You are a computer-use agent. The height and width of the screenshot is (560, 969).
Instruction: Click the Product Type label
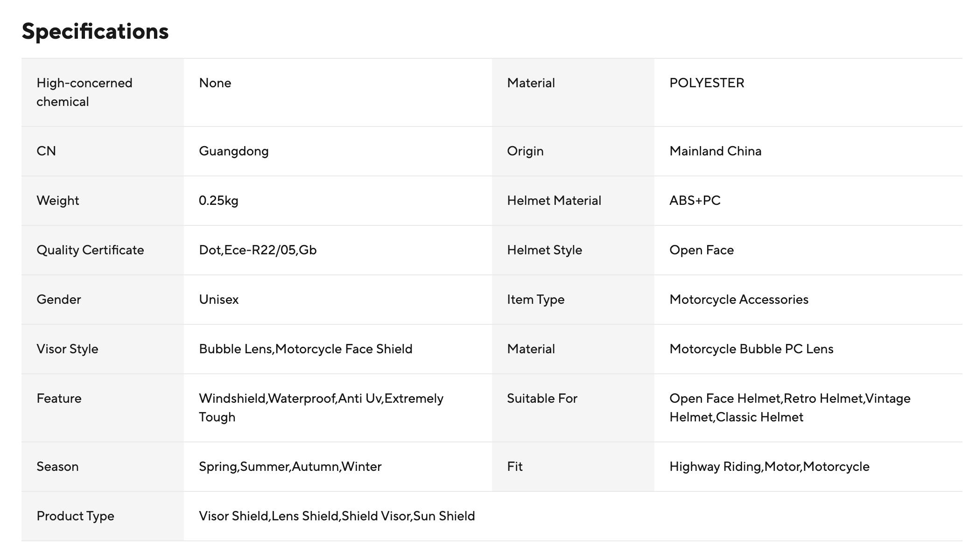pyautogui.click(x=75, y=516)
